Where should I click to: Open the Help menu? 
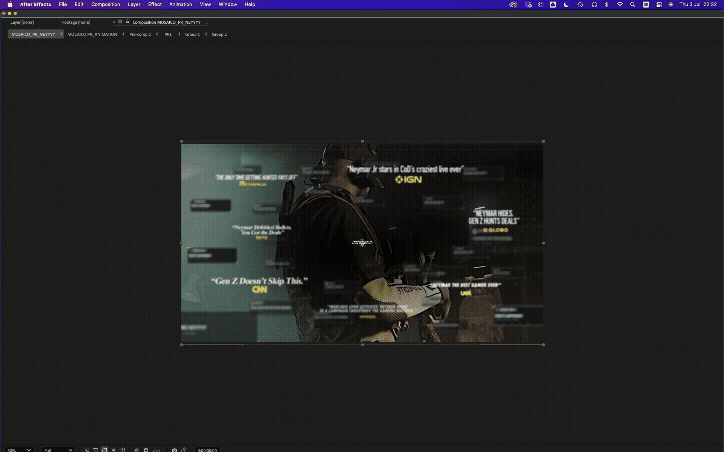point(250,4)
